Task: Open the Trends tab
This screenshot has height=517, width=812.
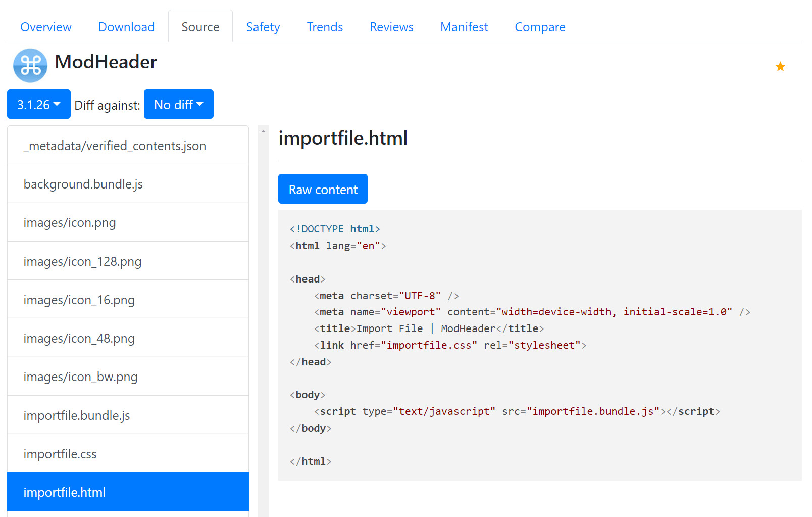Action: pyautogui.click(x=325, y=27)
